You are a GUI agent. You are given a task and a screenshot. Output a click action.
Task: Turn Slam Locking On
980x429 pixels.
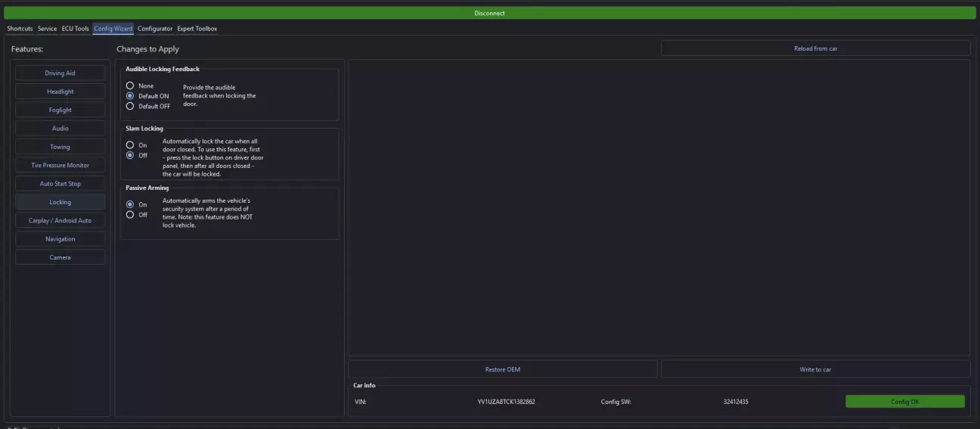(x=130, y=145)
